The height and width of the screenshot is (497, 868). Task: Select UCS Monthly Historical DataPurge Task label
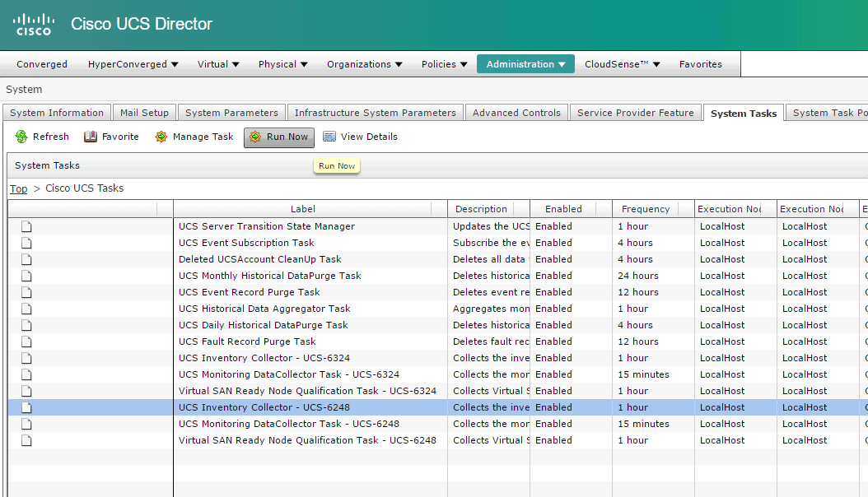[x=269, y=276]
